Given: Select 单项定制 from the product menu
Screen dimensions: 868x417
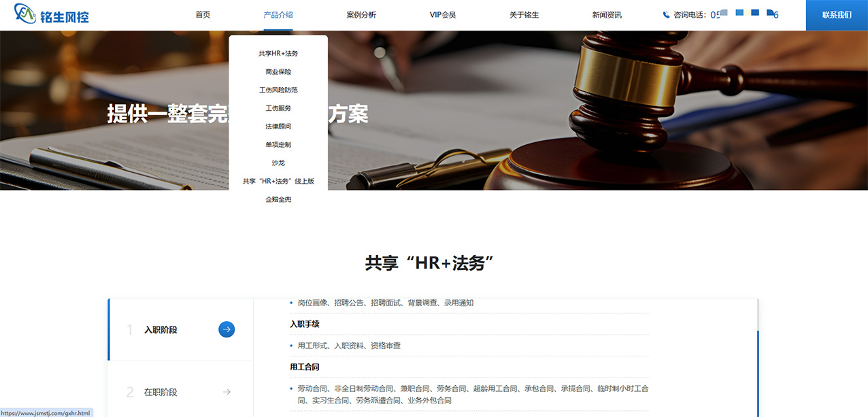Looking at the screenshot, I should (x=278, y=145).
